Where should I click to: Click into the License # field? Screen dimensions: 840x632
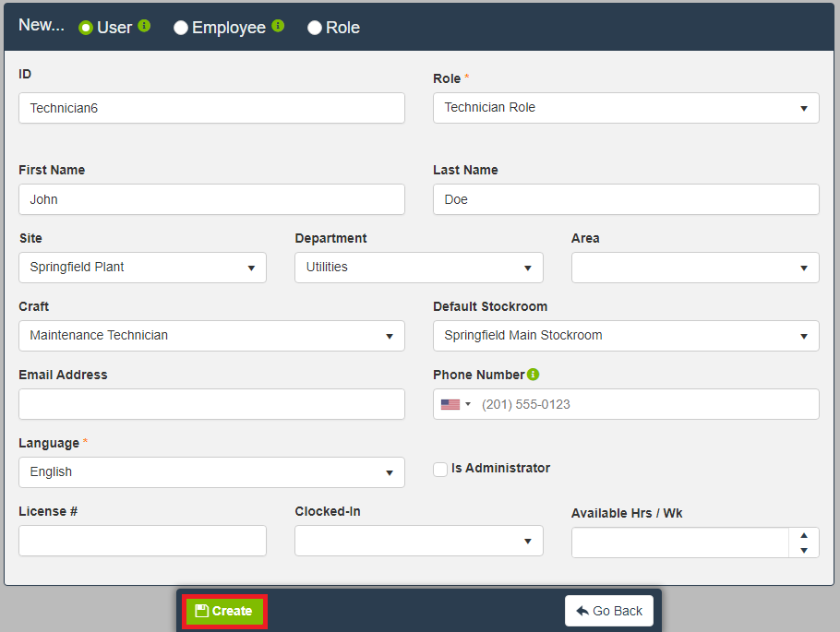(142, 541)
